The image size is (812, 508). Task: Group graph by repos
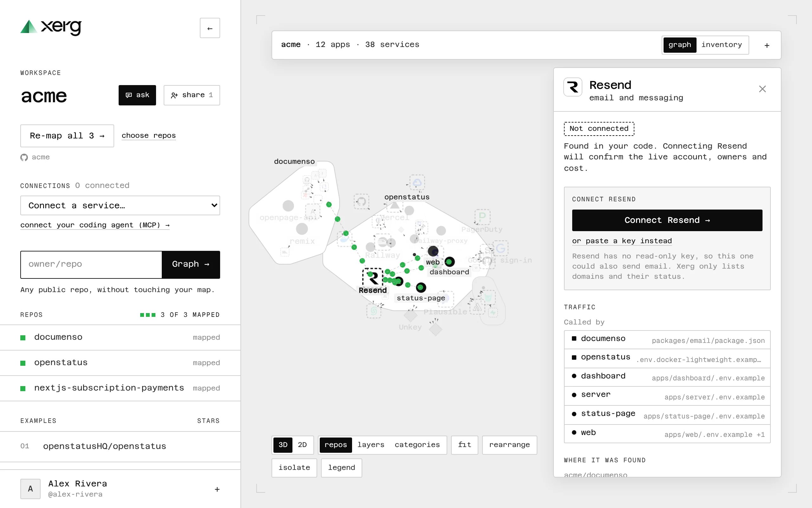(x=336, y=445)
